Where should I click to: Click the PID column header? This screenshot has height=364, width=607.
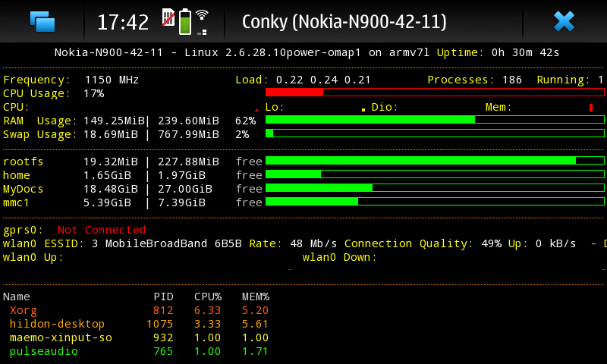163,297
